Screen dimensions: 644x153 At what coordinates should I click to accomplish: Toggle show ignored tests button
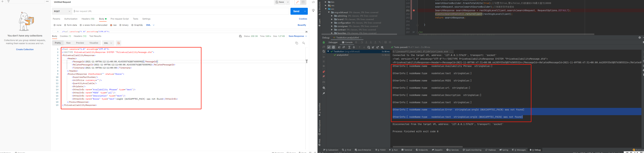click(333, 47)
